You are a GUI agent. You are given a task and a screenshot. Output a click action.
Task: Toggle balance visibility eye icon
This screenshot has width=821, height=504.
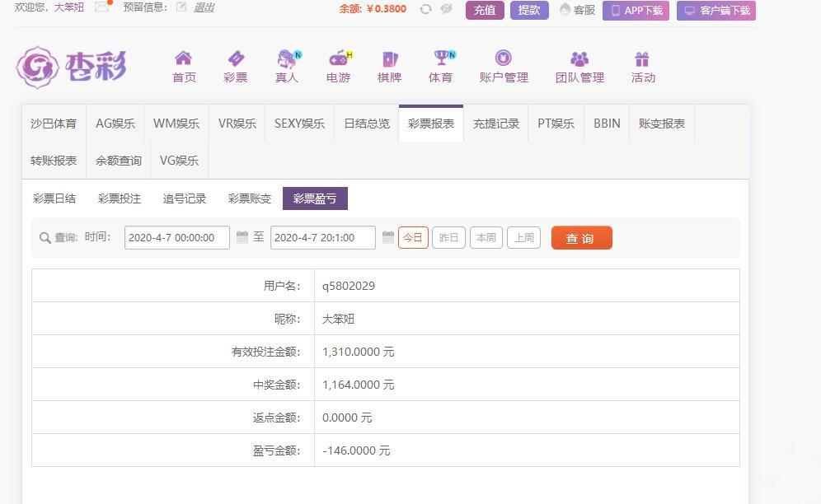447,9
